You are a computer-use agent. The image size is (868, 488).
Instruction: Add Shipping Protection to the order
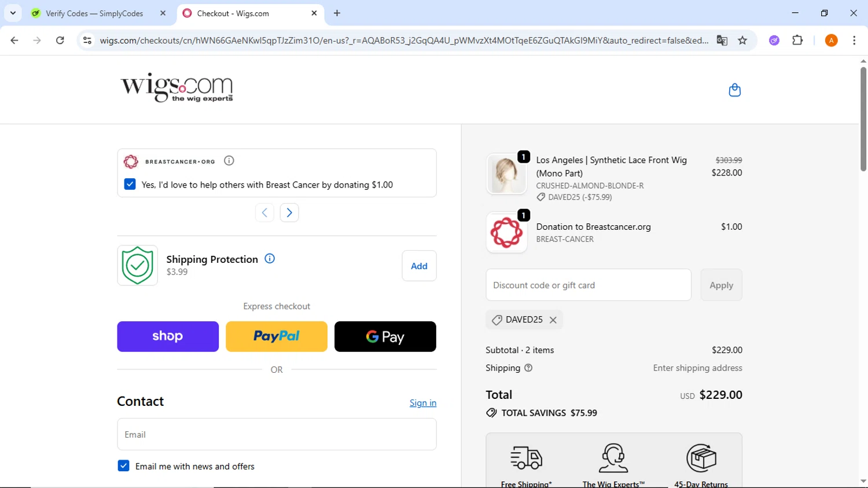(419, 266)
